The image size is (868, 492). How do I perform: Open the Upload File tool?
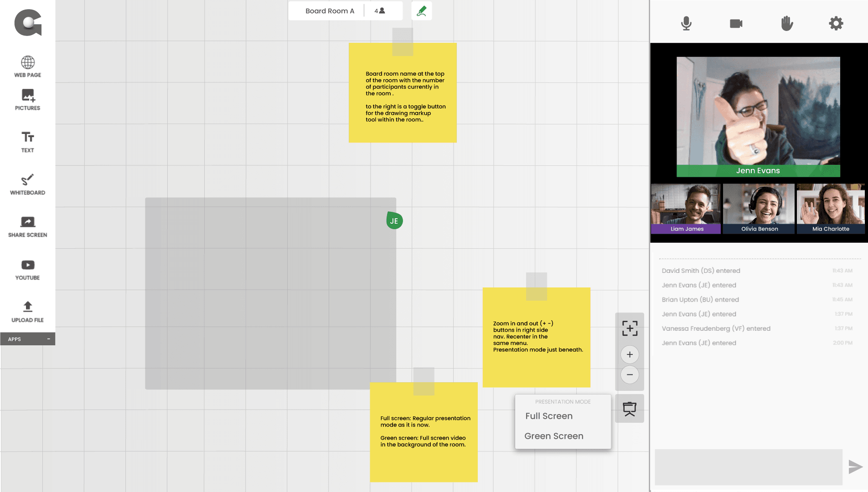coord(27,312)
